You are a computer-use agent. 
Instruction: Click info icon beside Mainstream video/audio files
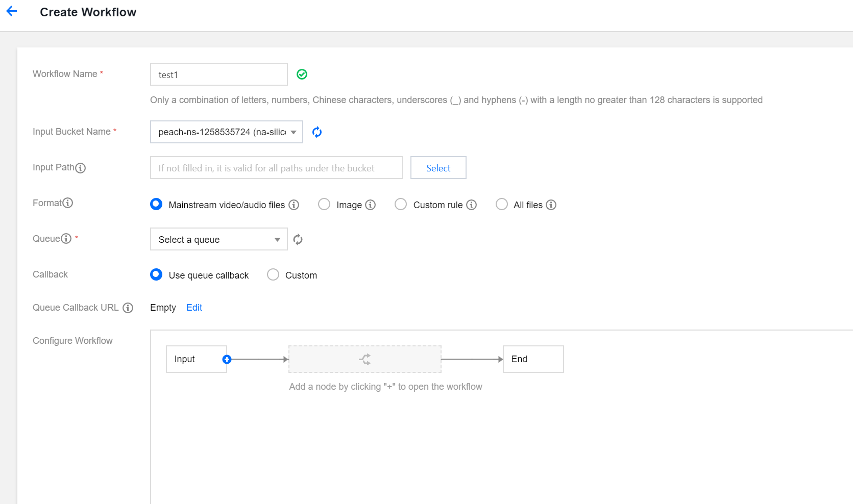(294, 205)
